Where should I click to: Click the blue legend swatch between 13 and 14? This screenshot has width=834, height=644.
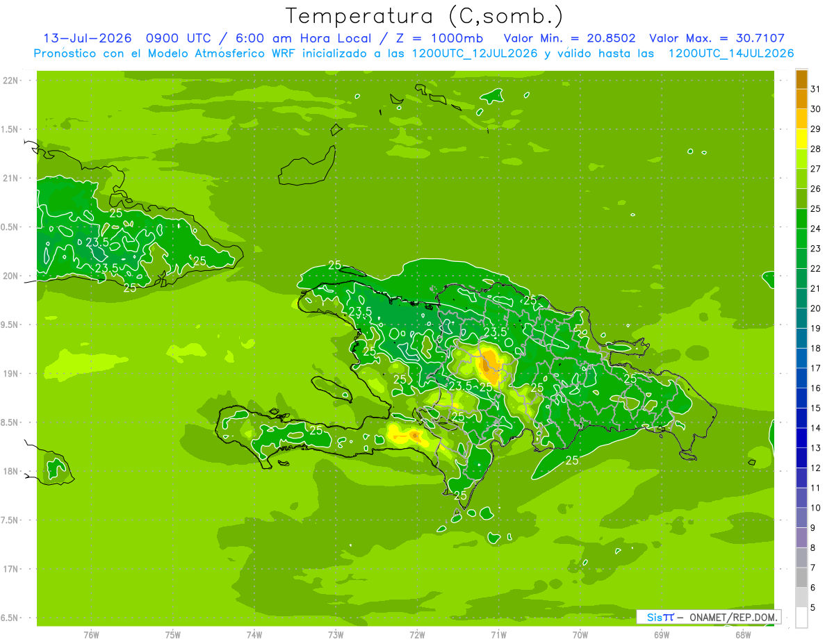coord(801,438)
